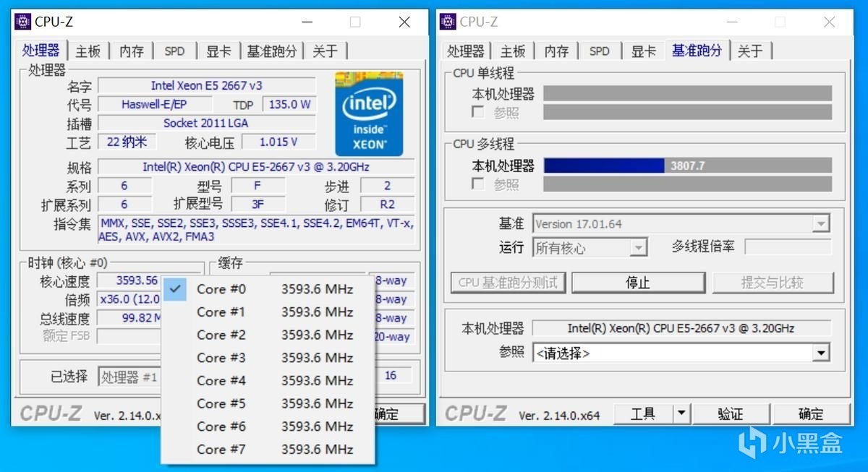Click the 提交与比较 button
Viewport: 868px width, 472px height.
pos(773,283)
